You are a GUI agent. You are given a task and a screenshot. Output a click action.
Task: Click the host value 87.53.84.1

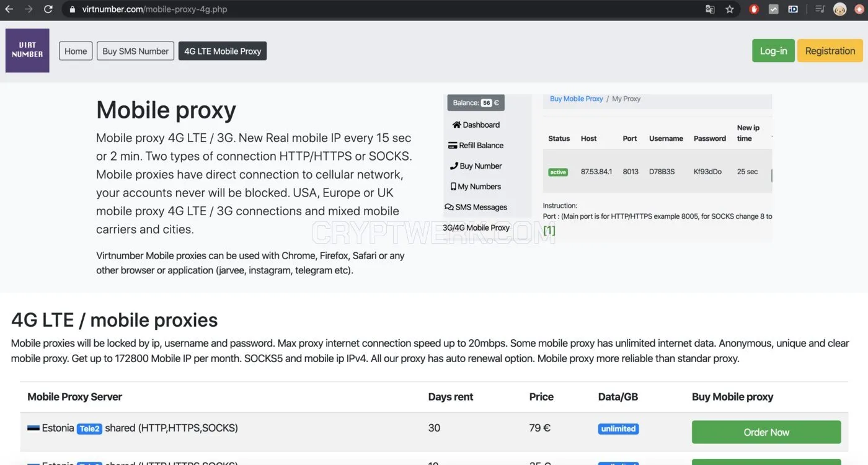tap(596, 172)
